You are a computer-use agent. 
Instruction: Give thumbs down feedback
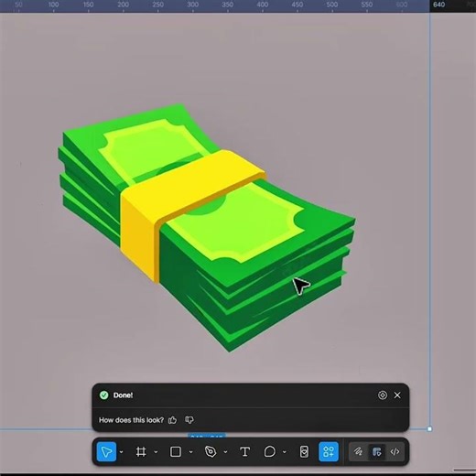point(189,420)
